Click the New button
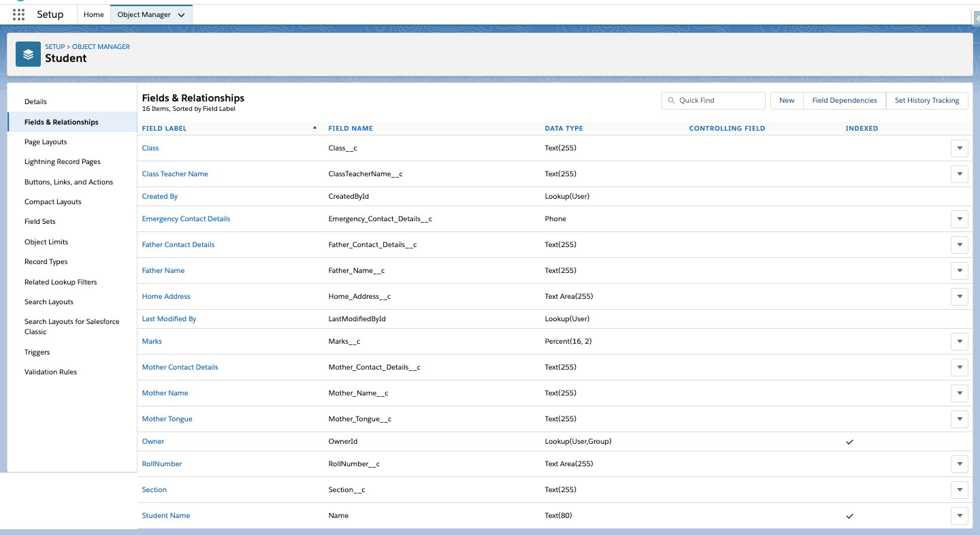This screenshot has width=980, height=535. (x=786, y=100)
